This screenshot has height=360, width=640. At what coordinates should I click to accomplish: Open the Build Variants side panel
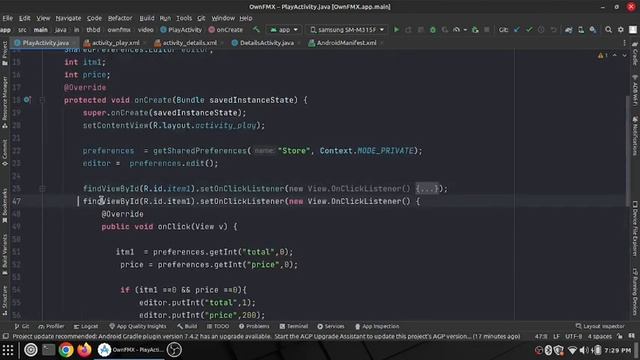coord(5,254)
